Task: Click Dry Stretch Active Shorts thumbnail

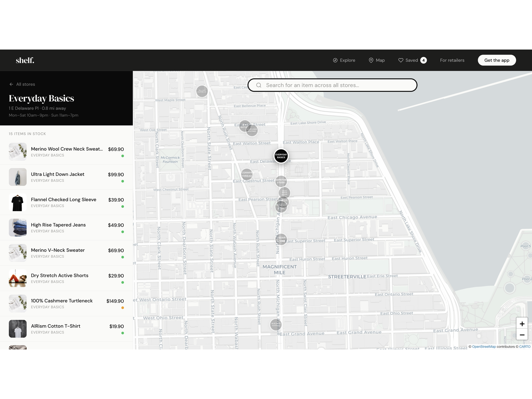Action: tap(18, 278)
